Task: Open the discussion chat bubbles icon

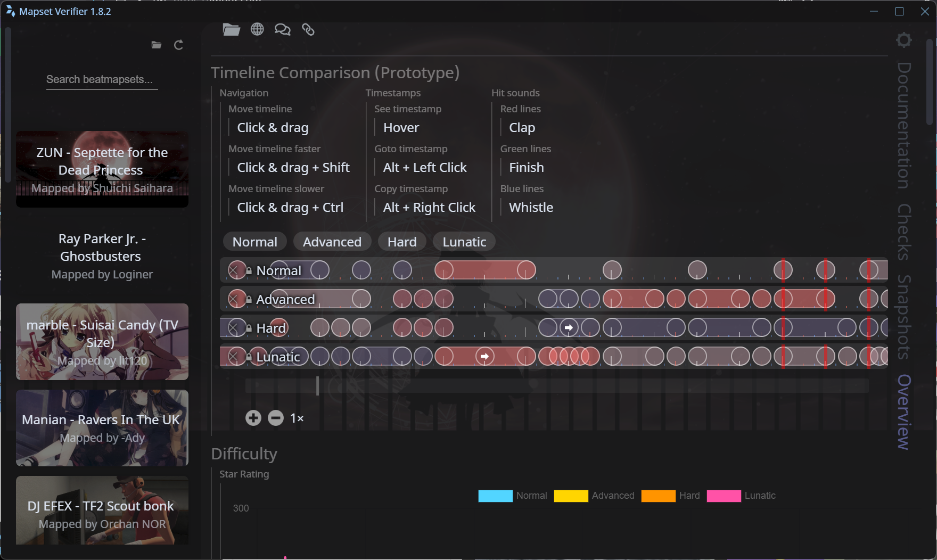Action: 282,30
